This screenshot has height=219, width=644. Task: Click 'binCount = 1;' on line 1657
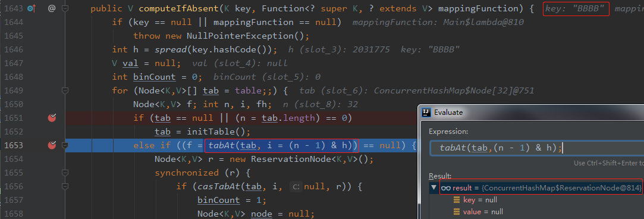click(x=232, y=200)
